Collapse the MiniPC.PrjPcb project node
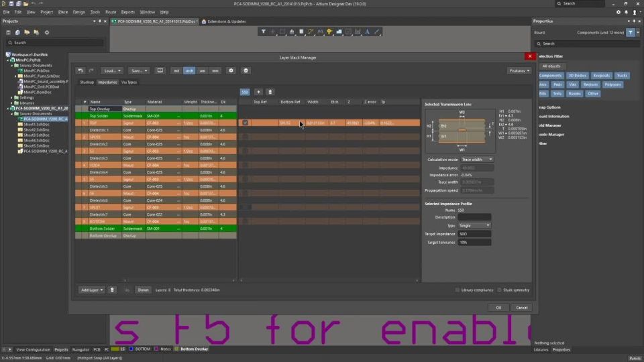 8,60
